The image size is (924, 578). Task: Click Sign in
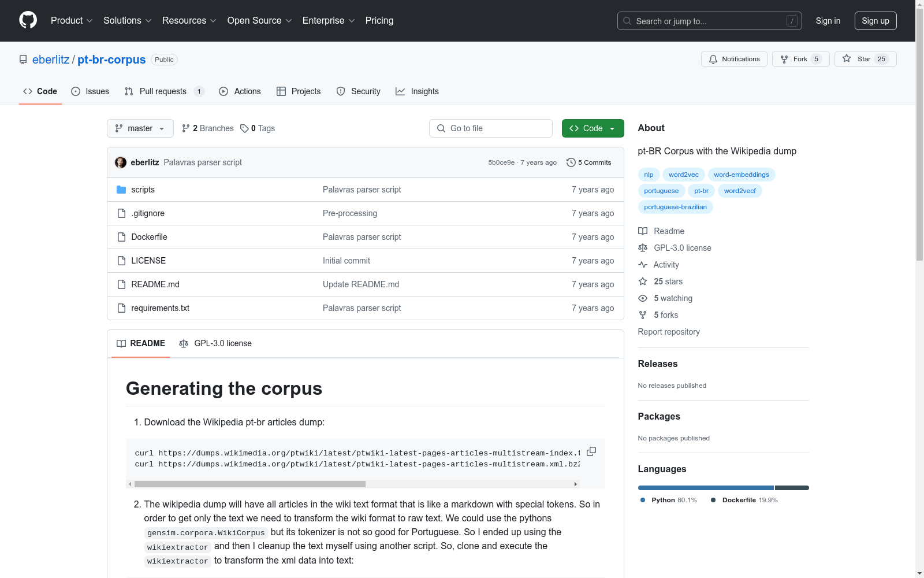pyautogui.click(x=828, y=21)
